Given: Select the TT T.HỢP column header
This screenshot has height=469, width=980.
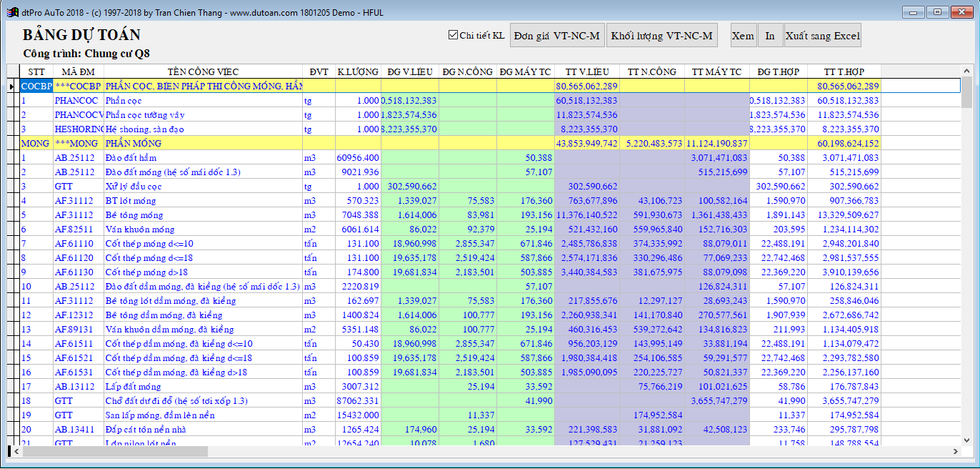Looking at the screenshot, I should pyautogui.click(x=844, y=71).
